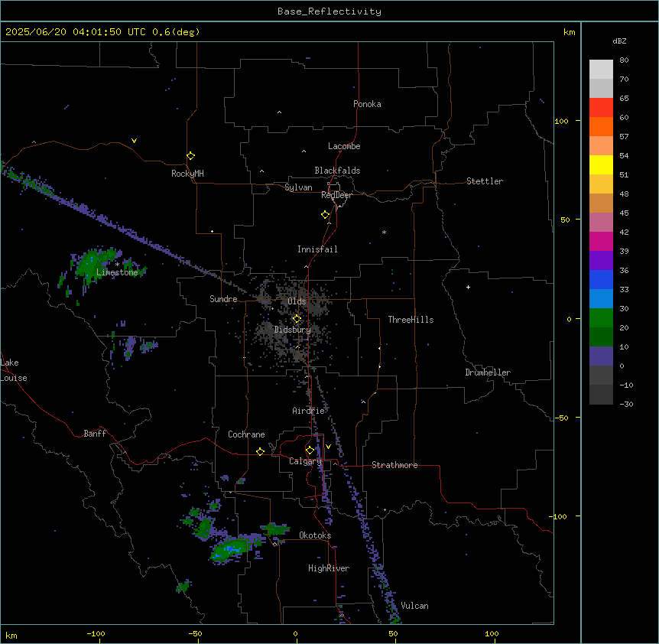Click the Ponoka city label
Screen dimensions: 659x644
pos(367,104)
